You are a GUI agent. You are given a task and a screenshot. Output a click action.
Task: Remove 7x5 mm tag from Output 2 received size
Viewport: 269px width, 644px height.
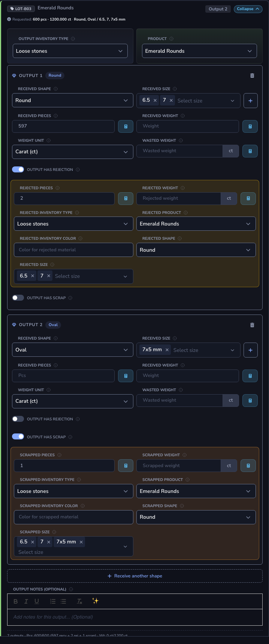(x=167, y=350)
